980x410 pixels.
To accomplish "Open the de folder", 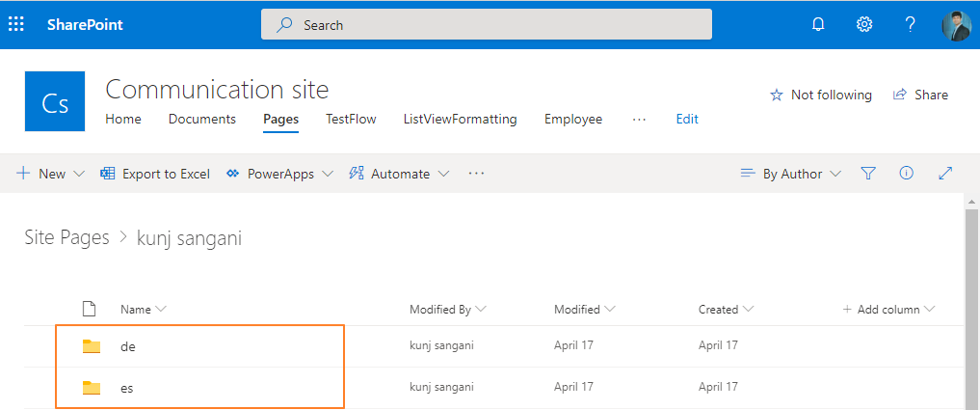I will (x=128, y=346).
